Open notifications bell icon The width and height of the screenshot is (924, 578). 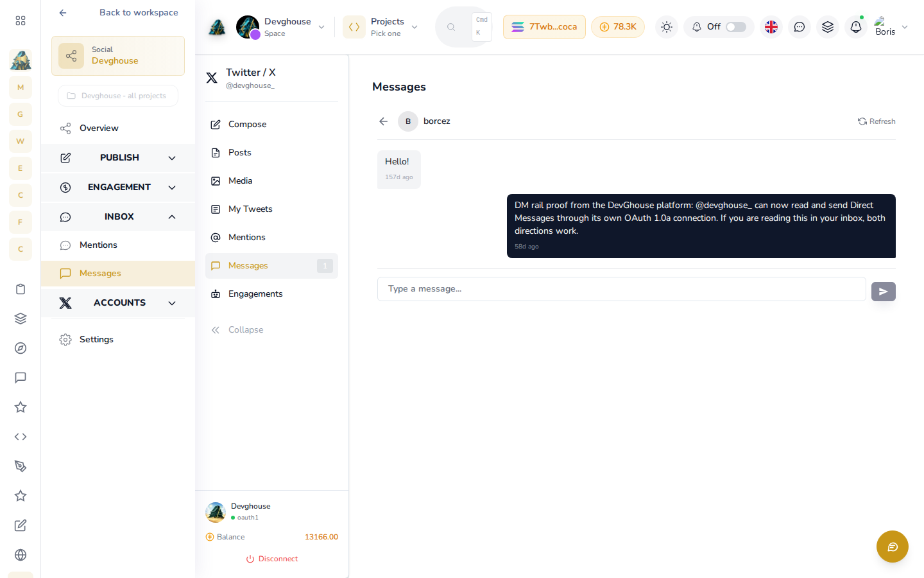tap(856, 27)
